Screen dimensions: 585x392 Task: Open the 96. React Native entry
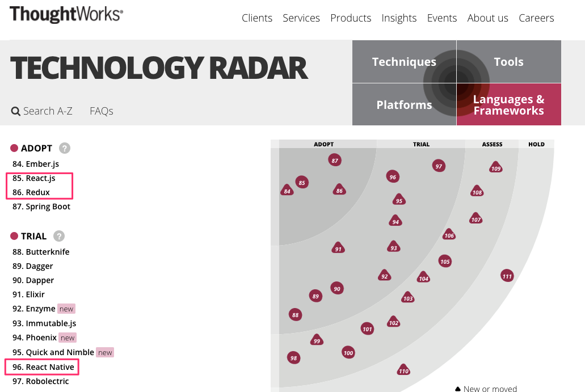click(x=43, y=367)
